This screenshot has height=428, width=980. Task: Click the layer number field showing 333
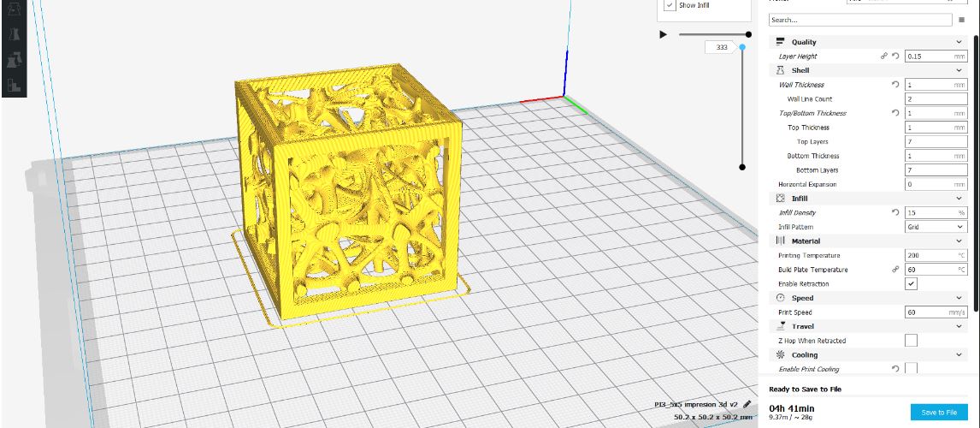tap(721, 47)
